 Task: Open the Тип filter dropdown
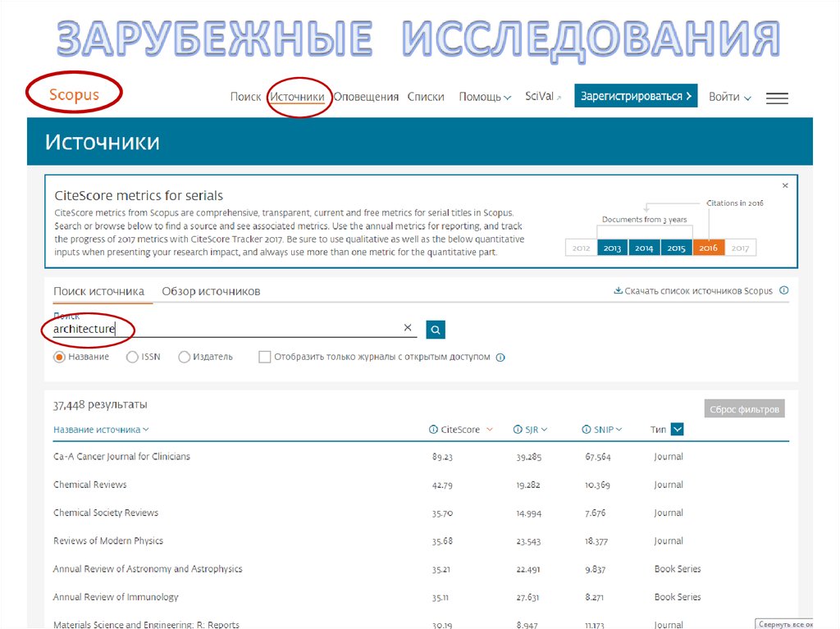[x=677, y=429]
